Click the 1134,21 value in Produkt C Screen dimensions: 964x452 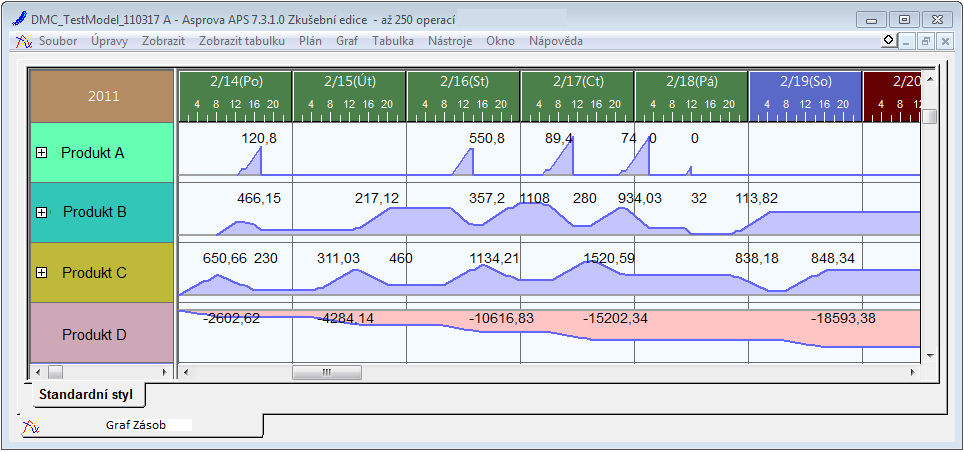494,259
